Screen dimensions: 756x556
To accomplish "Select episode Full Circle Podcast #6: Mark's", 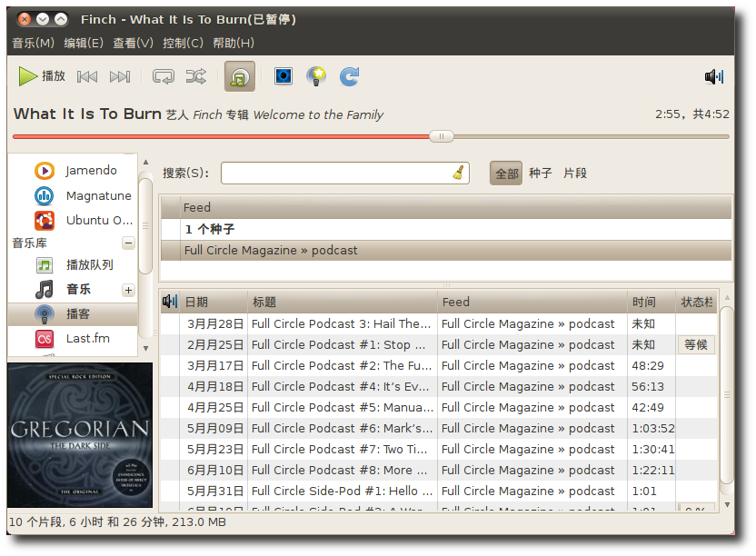I will pyautogui.click(x=439, y=428).
